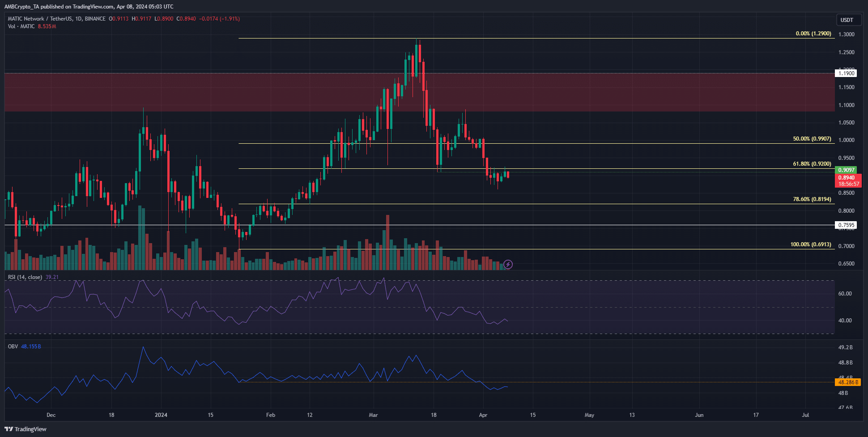The image size is (868, 437).
Task: Click the RSI 40.00 scale value
Action: (845, 321)
